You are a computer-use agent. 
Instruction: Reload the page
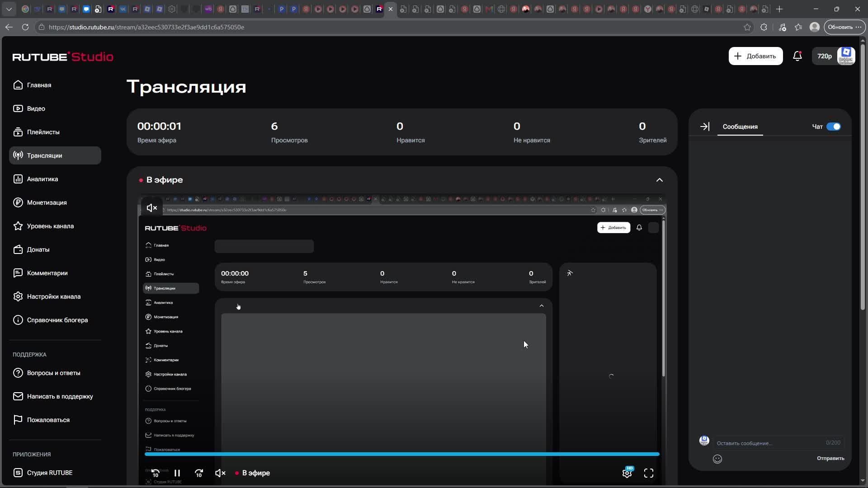coord(25,27)
